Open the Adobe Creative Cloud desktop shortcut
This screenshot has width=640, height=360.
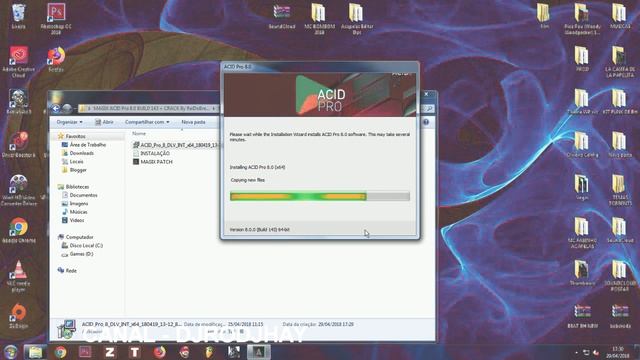pos(18,61)
